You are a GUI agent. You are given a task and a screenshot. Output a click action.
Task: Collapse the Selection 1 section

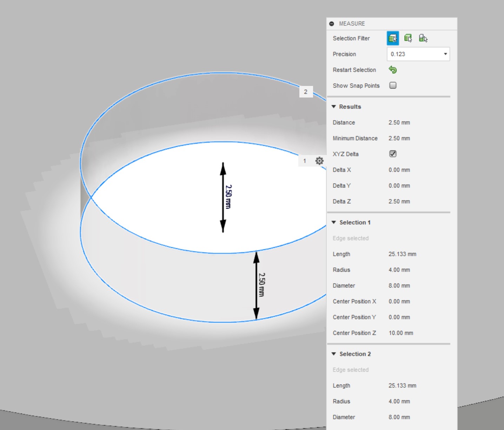pyautogui.click(x=334, y=222)
